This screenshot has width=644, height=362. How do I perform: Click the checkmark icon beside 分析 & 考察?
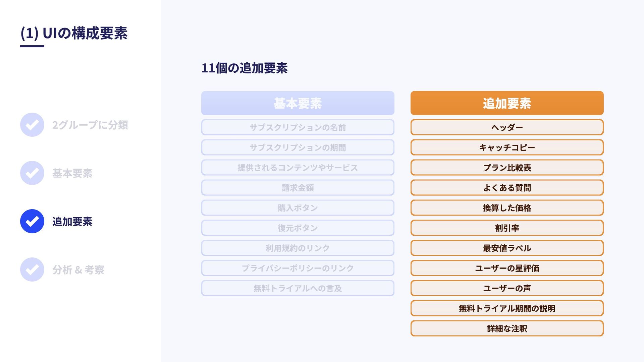tap(32, 269)
